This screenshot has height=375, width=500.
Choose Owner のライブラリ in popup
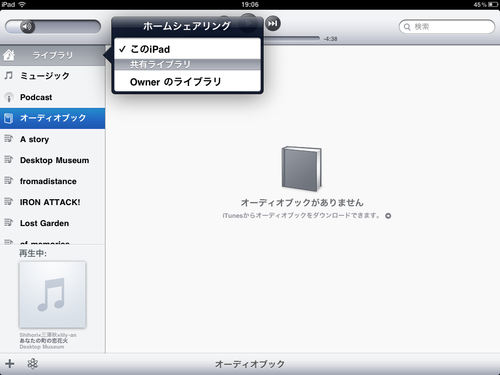[x=187, y=82]
